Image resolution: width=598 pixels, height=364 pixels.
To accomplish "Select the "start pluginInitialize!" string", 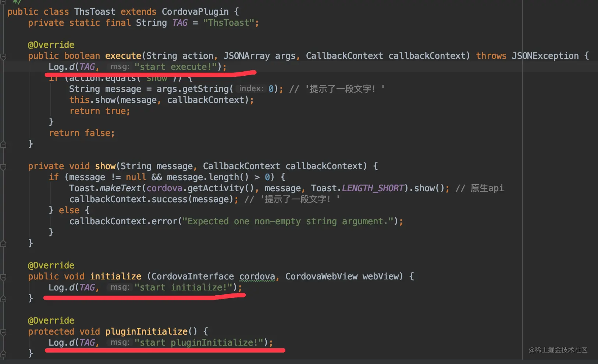I will tap(199, 343).
